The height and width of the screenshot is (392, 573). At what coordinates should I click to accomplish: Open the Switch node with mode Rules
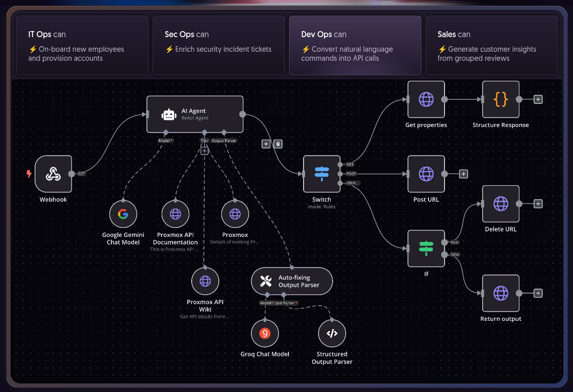[322, 174]
